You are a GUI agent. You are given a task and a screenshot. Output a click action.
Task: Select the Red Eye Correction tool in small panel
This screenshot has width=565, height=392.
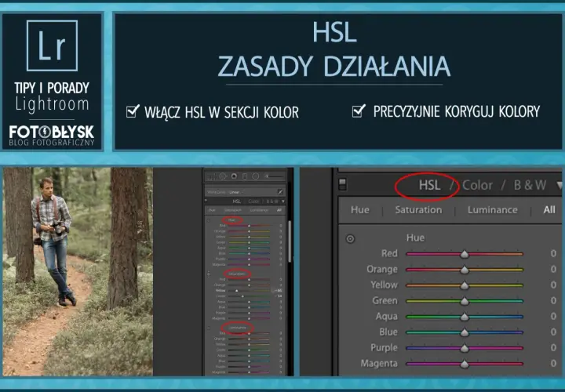coord(234,176)
